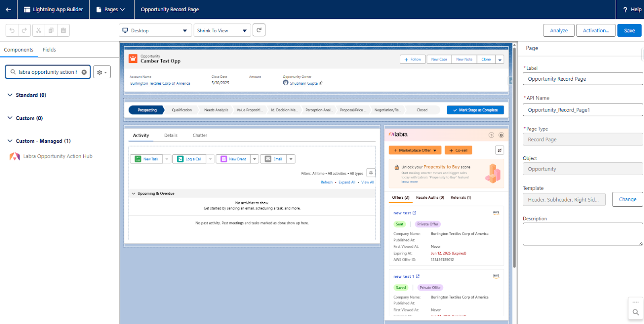Open the Pages dropdown menu
Screen dimensions: 644x324
[x=110, y=9]
